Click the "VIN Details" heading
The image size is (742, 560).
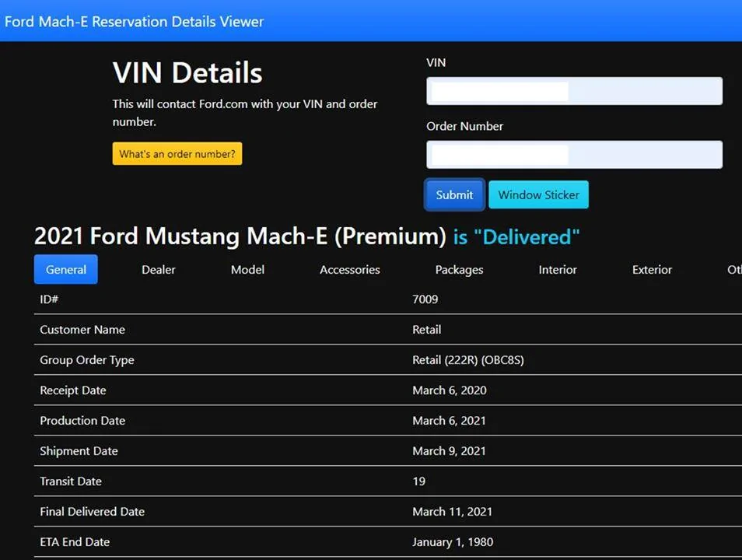click(187, 73)
